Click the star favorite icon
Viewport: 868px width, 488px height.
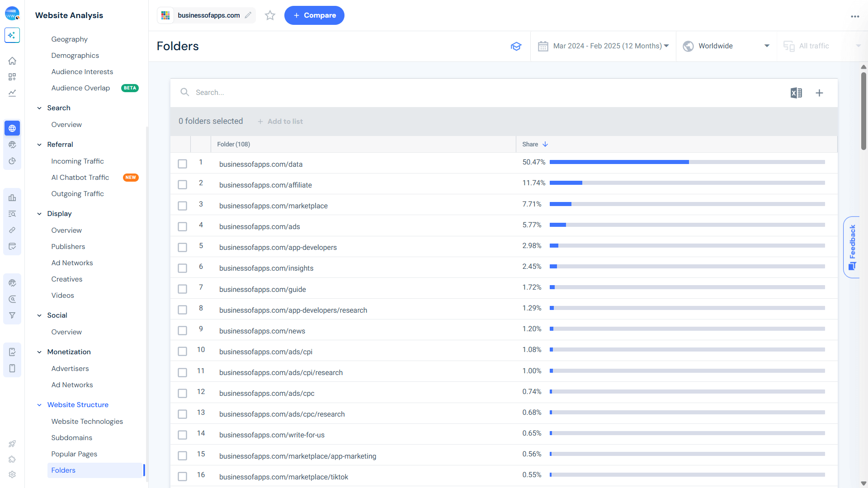click(270, 15)
